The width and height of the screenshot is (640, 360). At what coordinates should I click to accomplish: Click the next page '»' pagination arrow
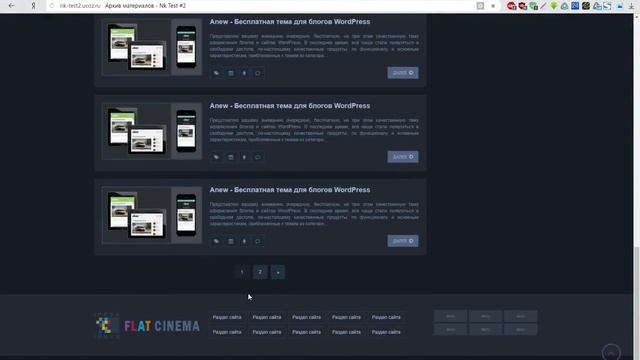278,272
